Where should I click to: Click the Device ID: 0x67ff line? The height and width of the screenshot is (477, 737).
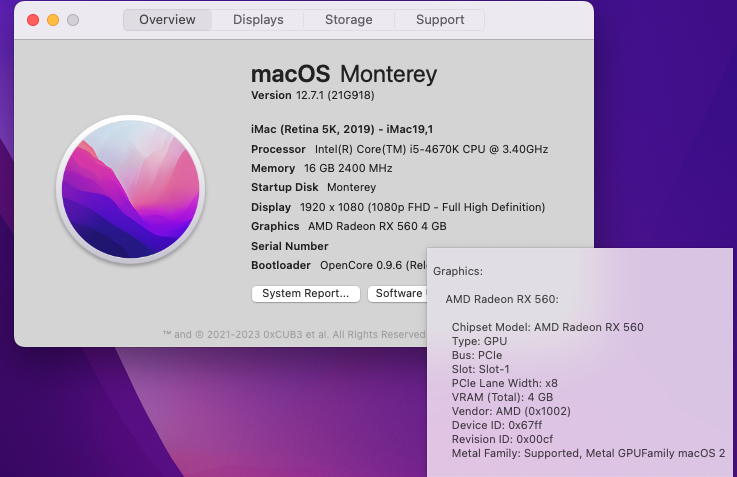pyautogui.click(x=497, y=425)
